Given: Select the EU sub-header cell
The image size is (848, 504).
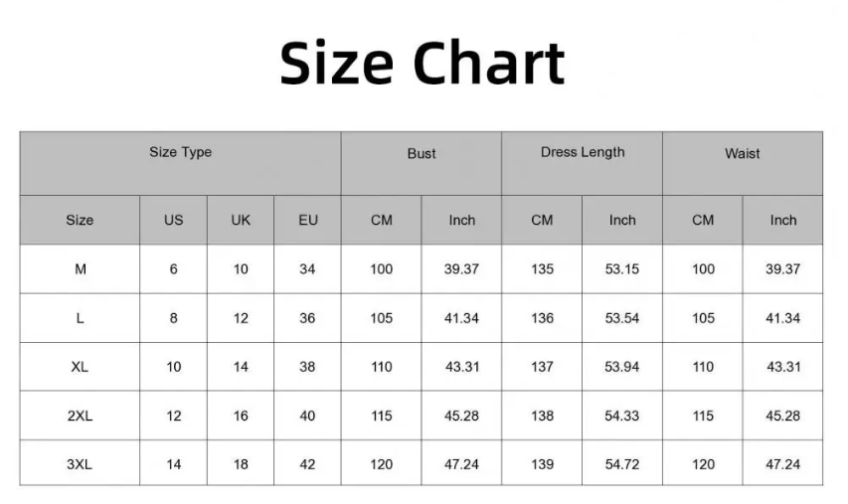Looking at the screenshot, I should tap(308, 221).
